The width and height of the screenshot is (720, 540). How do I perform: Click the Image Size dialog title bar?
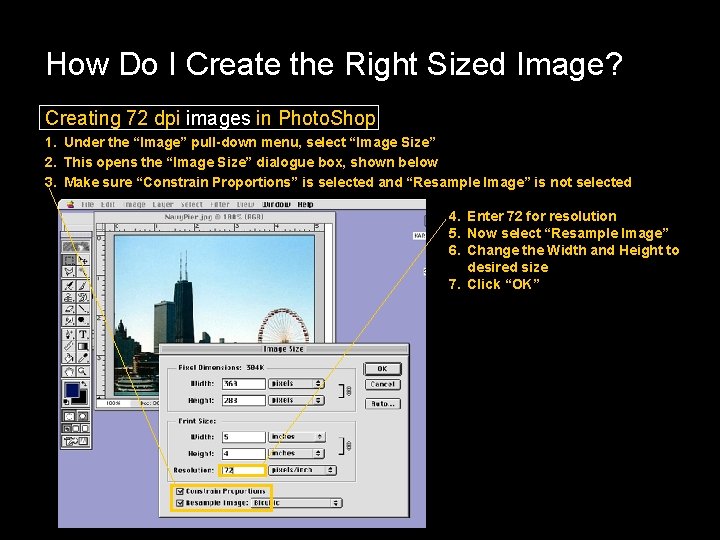[x=283, y=349]
